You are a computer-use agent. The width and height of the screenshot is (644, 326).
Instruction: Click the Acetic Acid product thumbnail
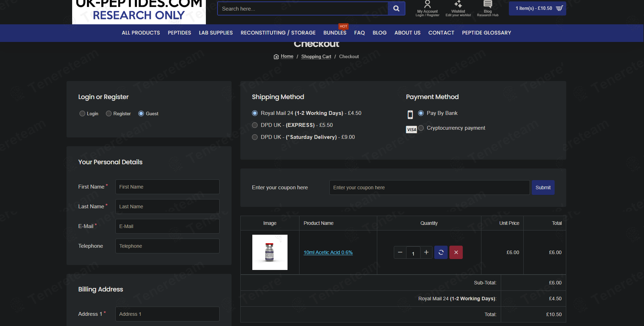[270, 252]
